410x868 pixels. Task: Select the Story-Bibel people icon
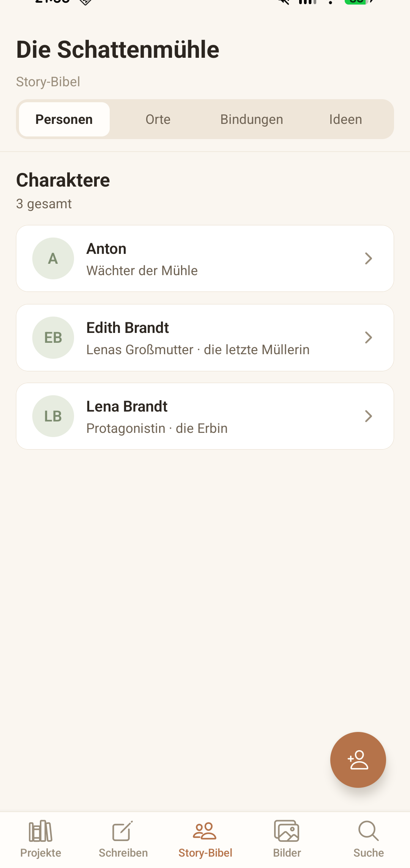205,831
